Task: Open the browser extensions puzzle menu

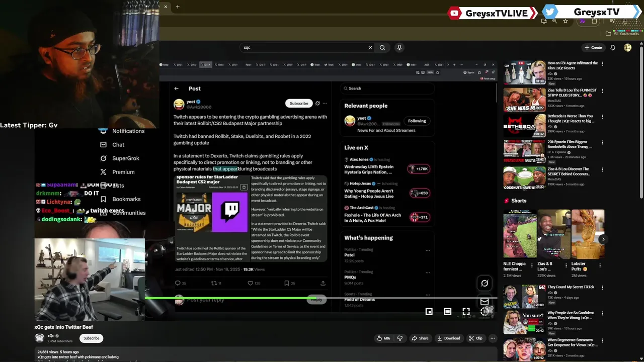Action: click(595, 21)
